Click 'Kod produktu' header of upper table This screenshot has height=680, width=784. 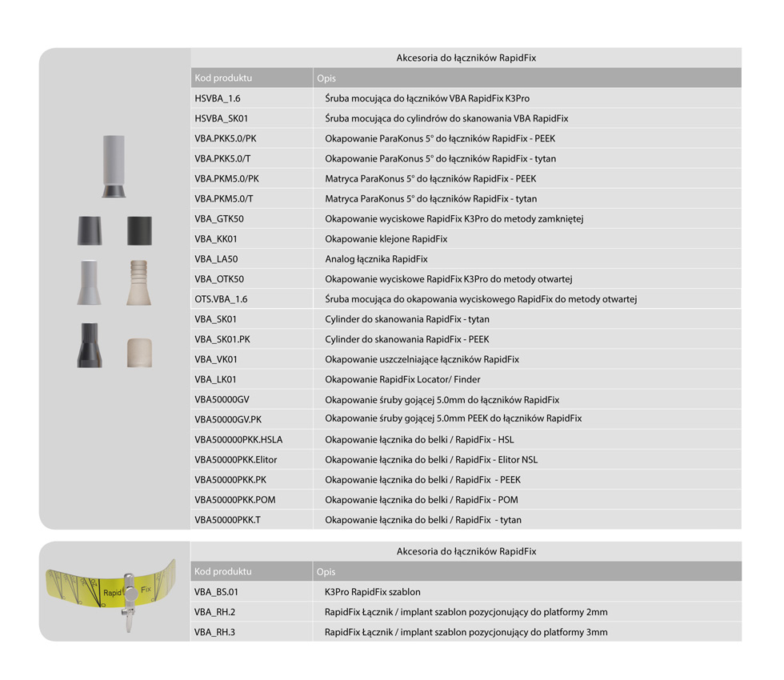(223, 78)
